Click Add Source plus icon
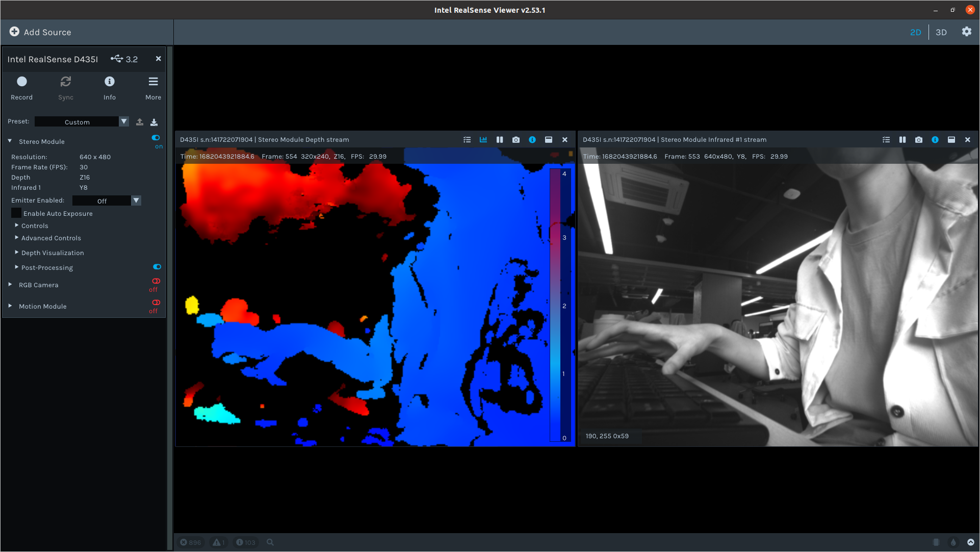 tap(14, 32)
